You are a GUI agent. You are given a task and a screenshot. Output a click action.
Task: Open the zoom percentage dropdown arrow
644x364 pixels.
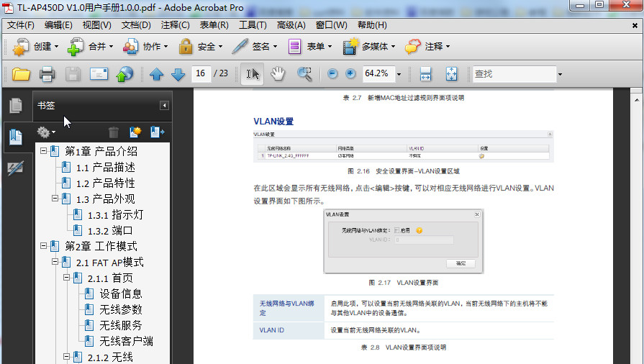[399, 74]
